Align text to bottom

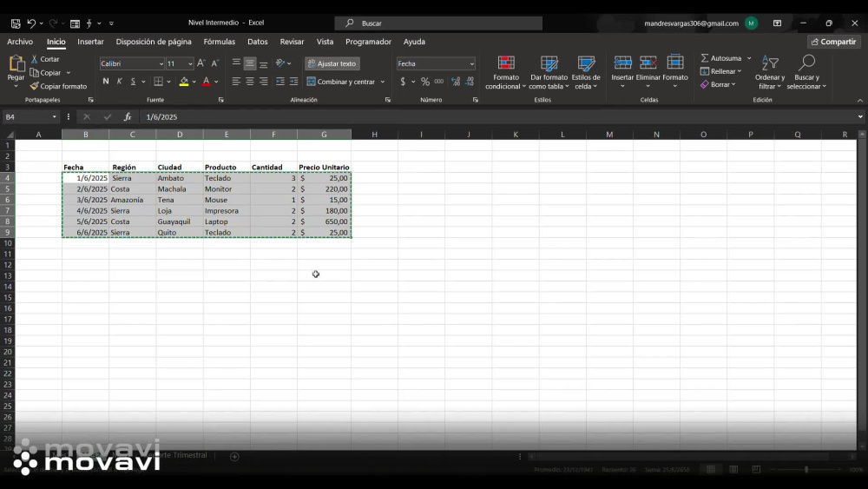pyautogui.click(x=264, y=63)
